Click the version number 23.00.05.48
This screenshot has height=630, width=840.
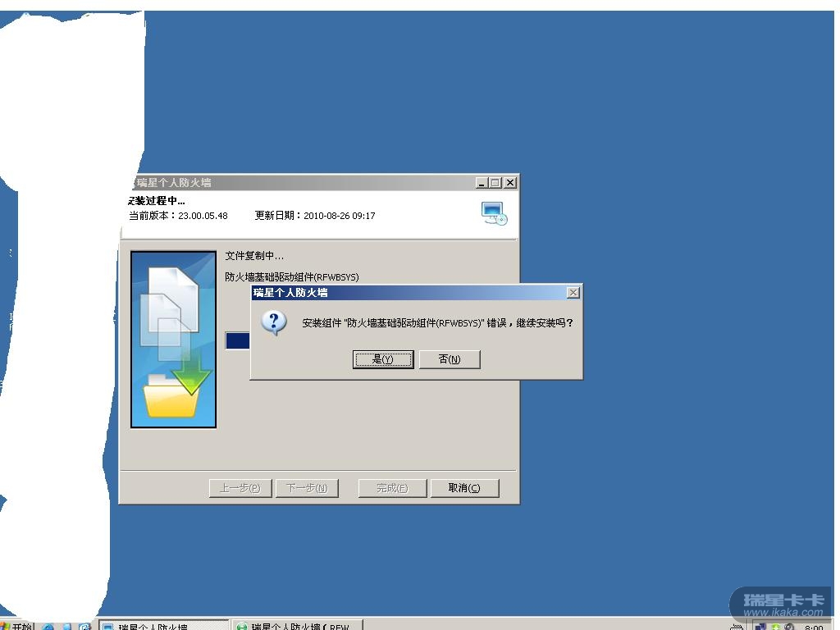(203, 216)
